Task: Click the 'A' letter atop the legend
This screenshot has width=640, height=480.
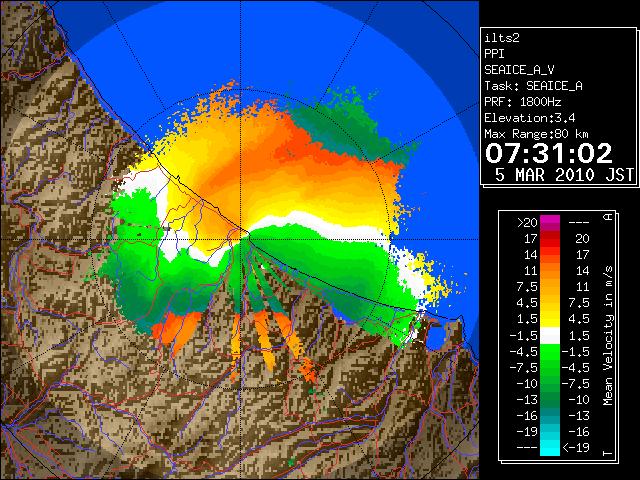Action: [x=608, y=217]
